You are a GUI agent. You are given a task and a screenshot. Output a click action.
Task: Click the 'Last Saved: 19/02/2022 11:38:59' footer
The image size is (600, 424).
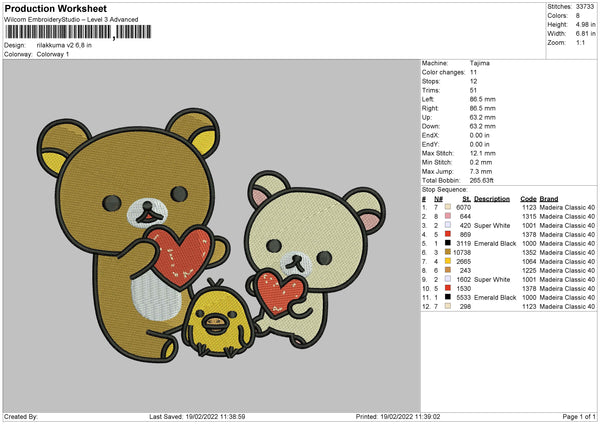tap(197, 416)
